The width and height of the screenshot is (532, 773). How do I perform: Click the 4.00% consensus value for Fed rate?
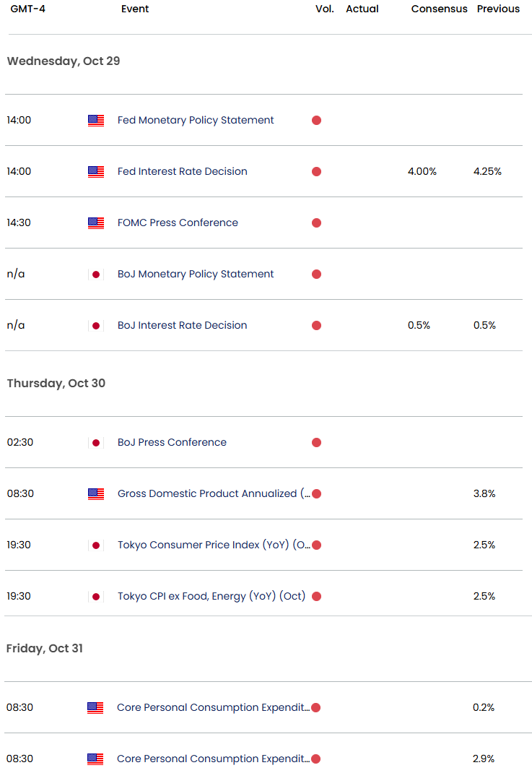pyautogui.click(x=422, y=172)
